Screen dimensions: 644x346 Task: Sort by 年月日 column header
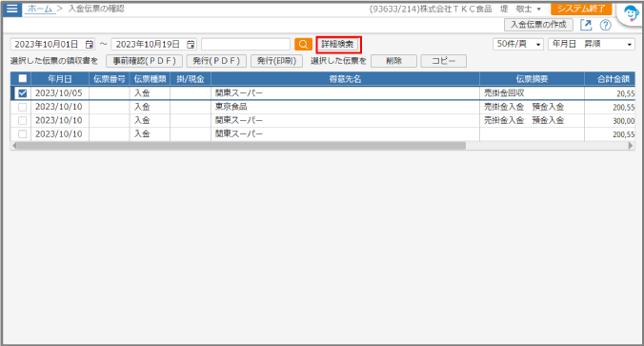pos(60,79)
